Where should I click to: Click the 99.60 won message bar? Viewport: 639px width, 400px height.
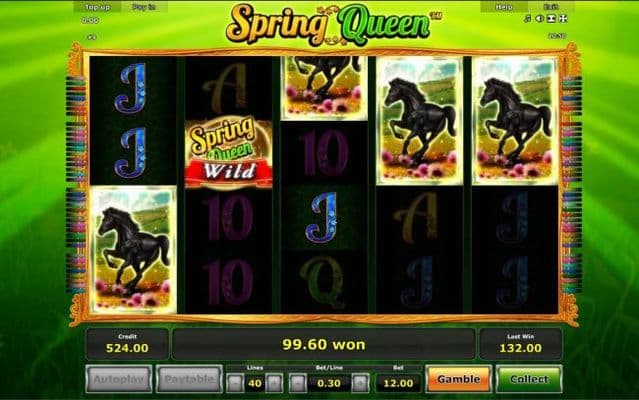(x=324, y=345)
